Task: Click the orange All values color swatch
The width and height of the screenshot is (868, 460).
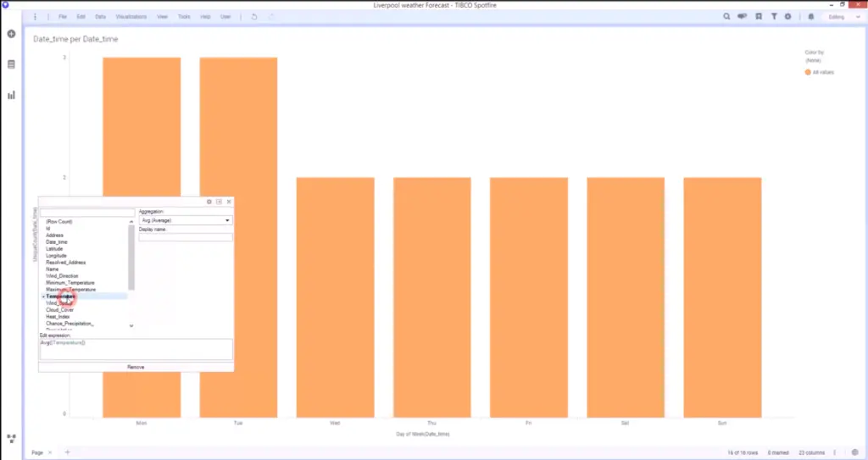Action: [x=808, y=73]
